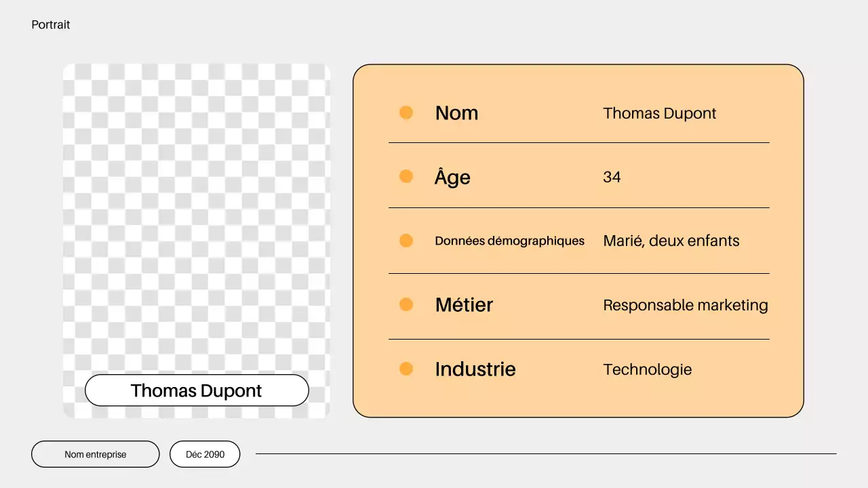Click the Thomas Dupont name pill
This screenshot has height=488, width=868.
click(196, 390)
